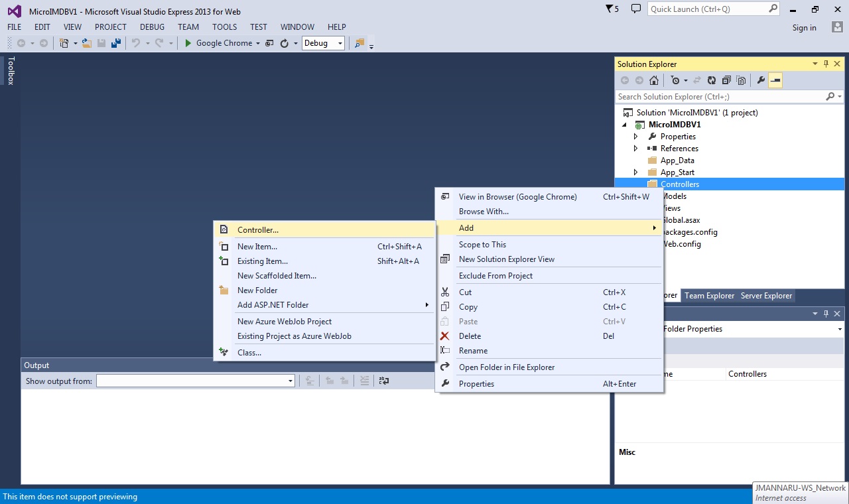Open the Solution Configurations Debug dropdown

pos(340,43)
